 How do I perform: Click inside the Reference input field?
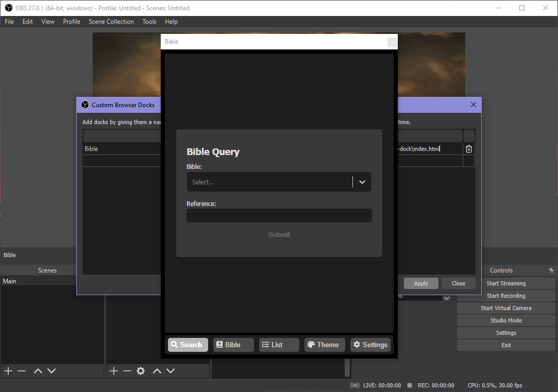tap(279, 215)
